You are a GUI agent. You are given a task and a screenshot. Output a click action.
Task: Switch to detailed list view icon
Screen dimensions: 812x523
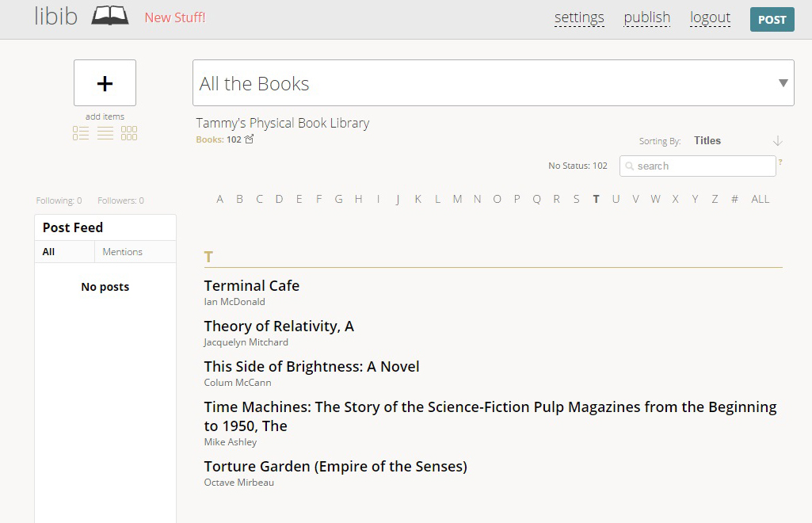click(x=81, y=133)
